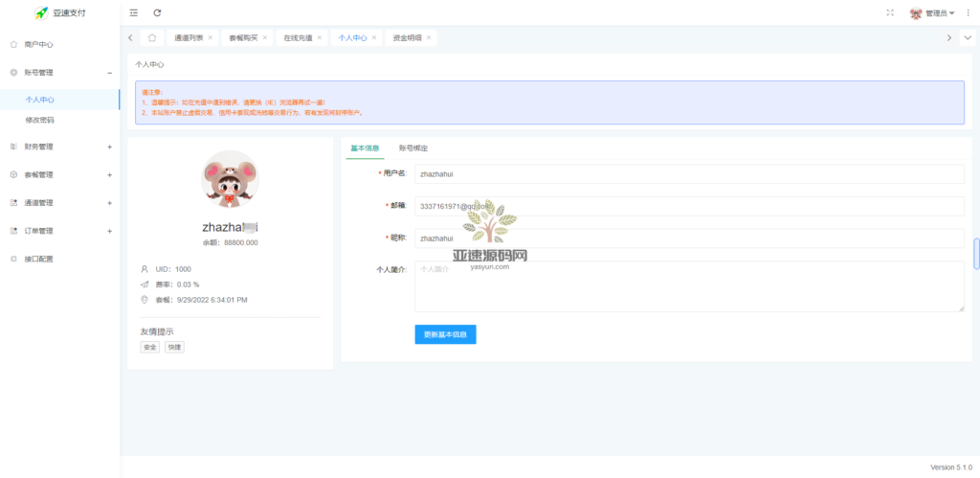This screenshot has width=980, height=478.
Task: Close the 资金明细 tab
Action: [429, 37]
